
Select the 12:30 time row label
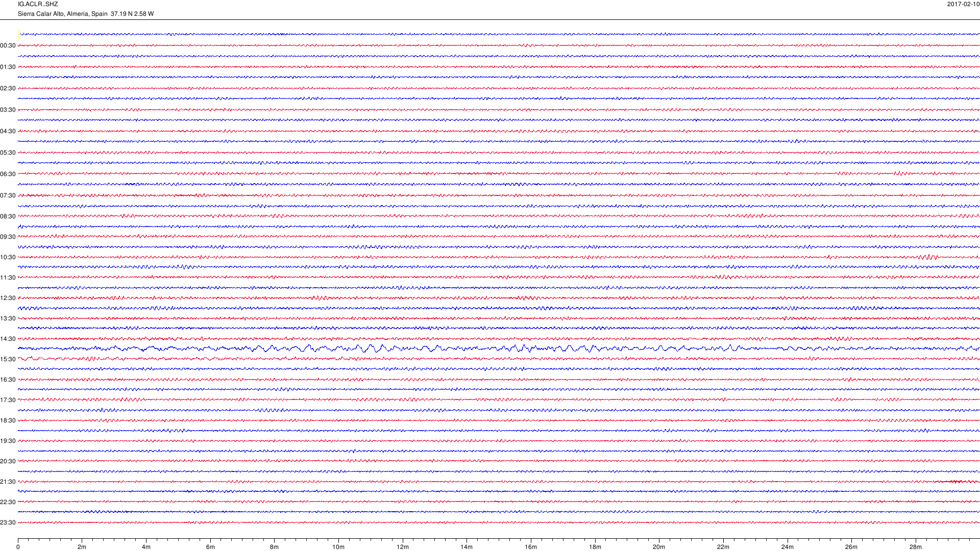[8, 298]
